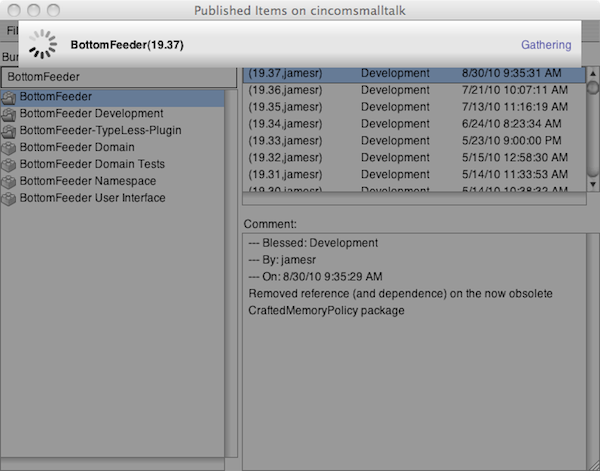The image size is (600, 471).
Task: Click the Removed reference comment line
Action: click(x=400, y=294)
